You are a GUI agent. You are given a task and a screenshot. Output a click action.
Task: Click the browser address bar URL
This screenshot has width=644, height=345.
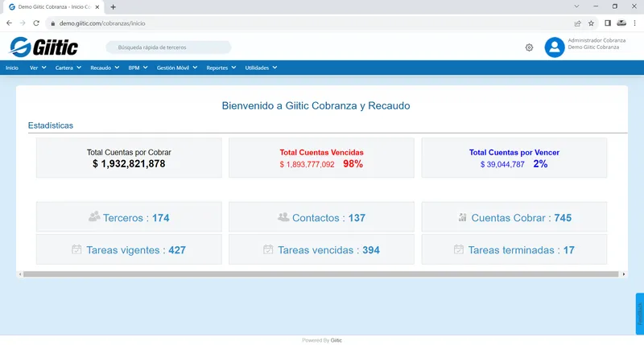coord(102,23)
